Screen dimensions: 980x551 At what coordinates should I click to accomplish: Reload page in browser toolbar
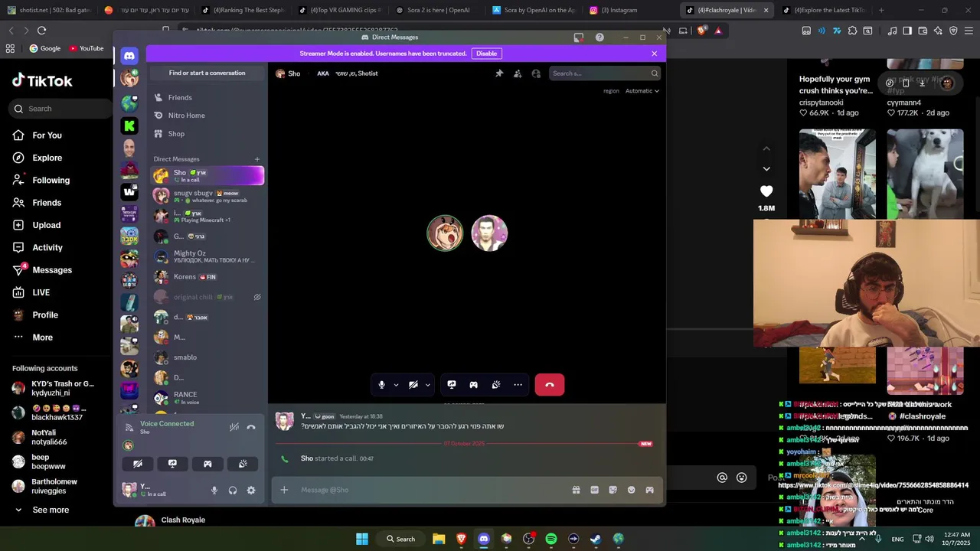(41, 31)
